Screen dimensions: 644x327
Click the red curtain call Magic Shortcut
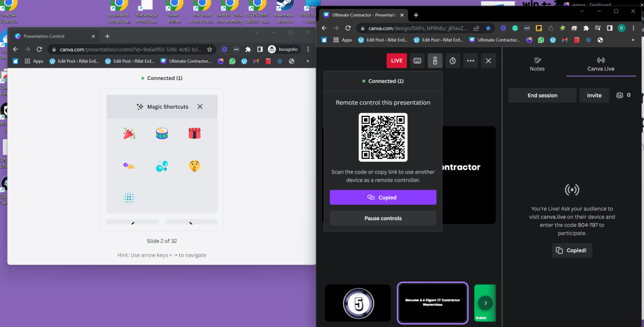coord(194,133)
